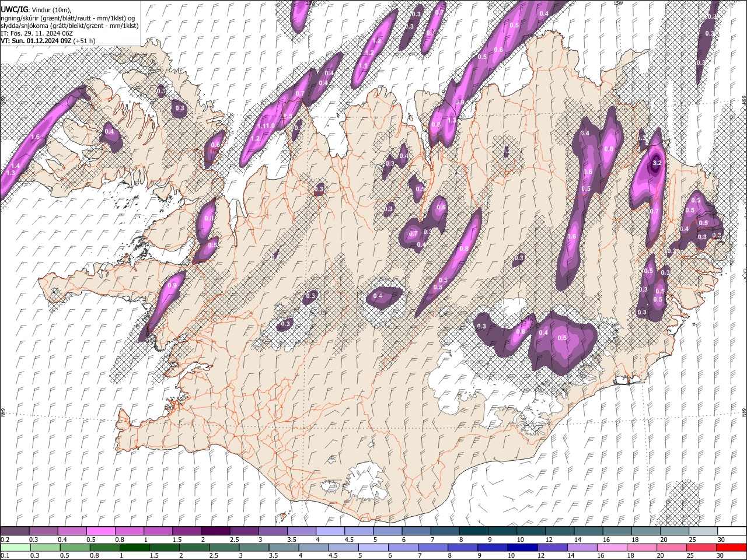
Task: Click the violet 12–14 rain swatch
Action: pos(553,548)
